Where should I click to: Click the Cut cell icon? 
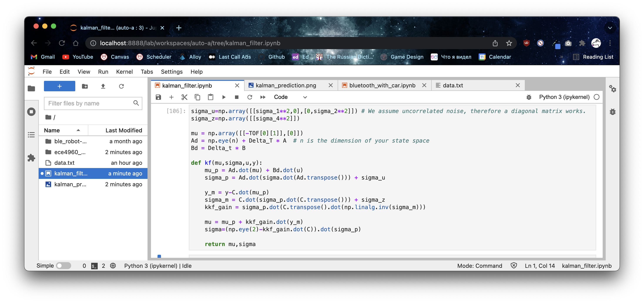click(x=184, y=97)
